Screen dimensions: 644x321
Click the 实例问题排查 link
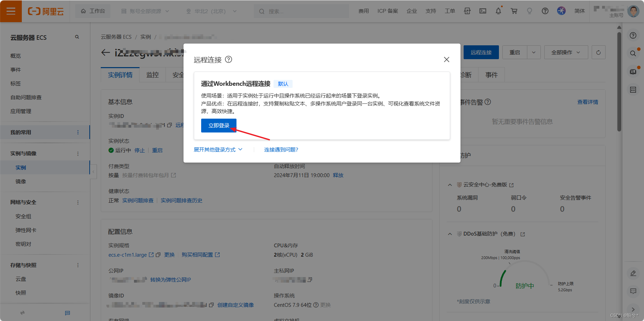tap(138, 200)
